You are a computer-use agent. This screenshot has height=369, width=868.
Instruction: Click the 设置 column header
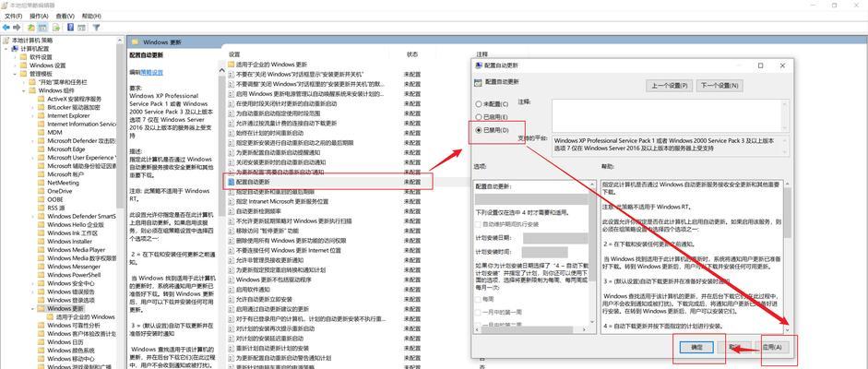coord(234,54)
